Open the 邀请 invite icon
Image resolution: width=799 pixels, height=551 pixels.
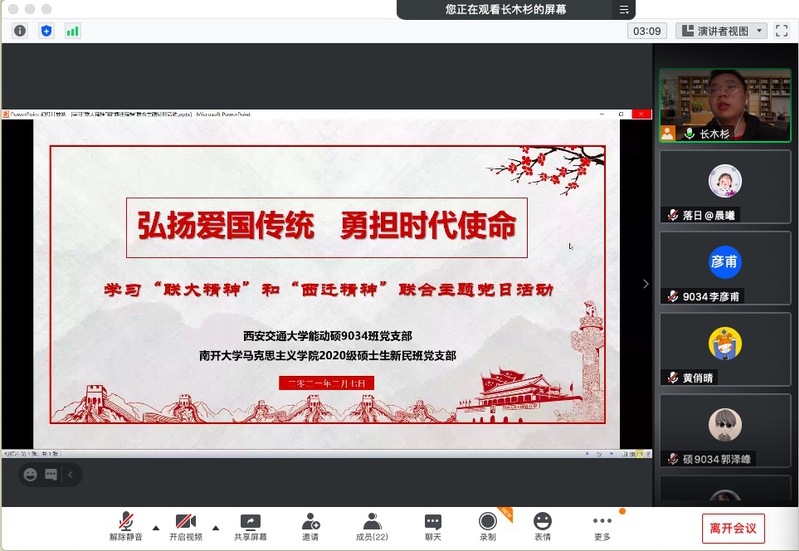tap(311, 527)
